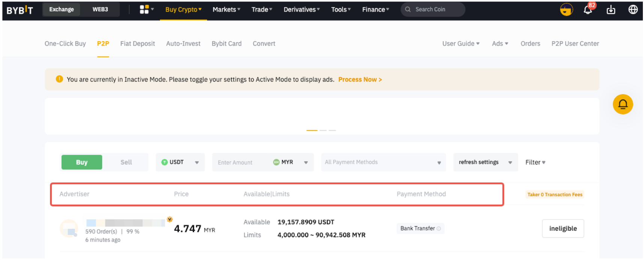The image size is (644, 260).
Task: Select the first banner carousel indicator
Action: point(311,130)
